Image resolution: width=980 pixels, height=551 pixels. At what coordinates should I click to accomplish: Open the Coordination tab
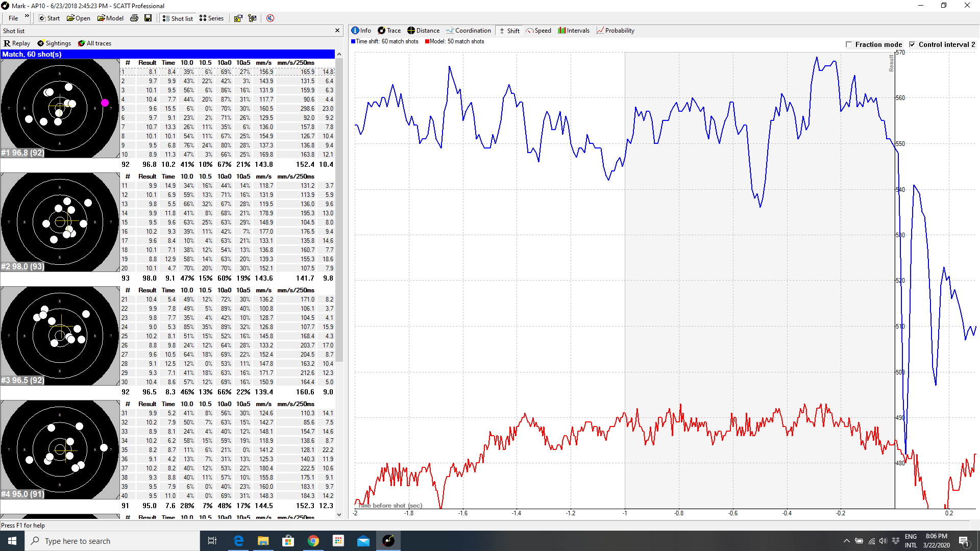[469, 31]
